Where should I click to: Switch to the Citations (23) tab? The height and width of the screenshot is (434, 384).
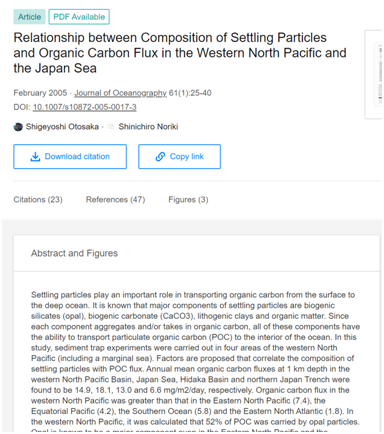[x=38, y=200]
